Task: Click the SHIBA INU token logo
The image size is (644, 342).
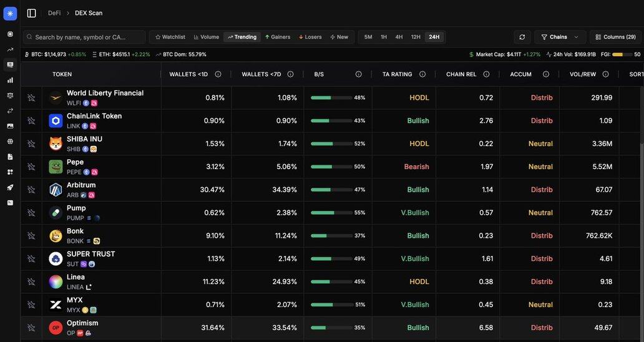Action: (56, 144)
